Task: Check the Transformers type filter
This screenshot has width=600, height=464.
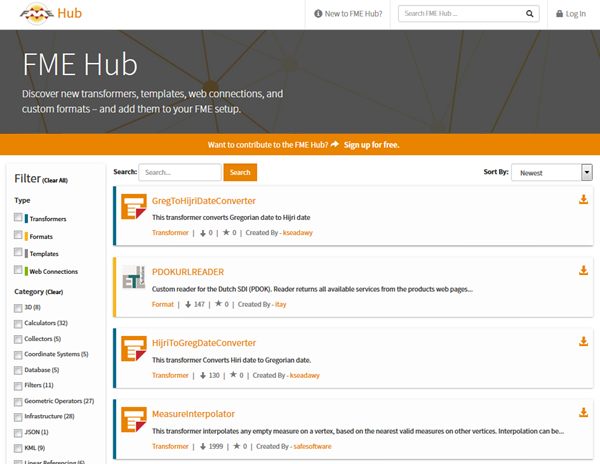Action: pos(18,217)
